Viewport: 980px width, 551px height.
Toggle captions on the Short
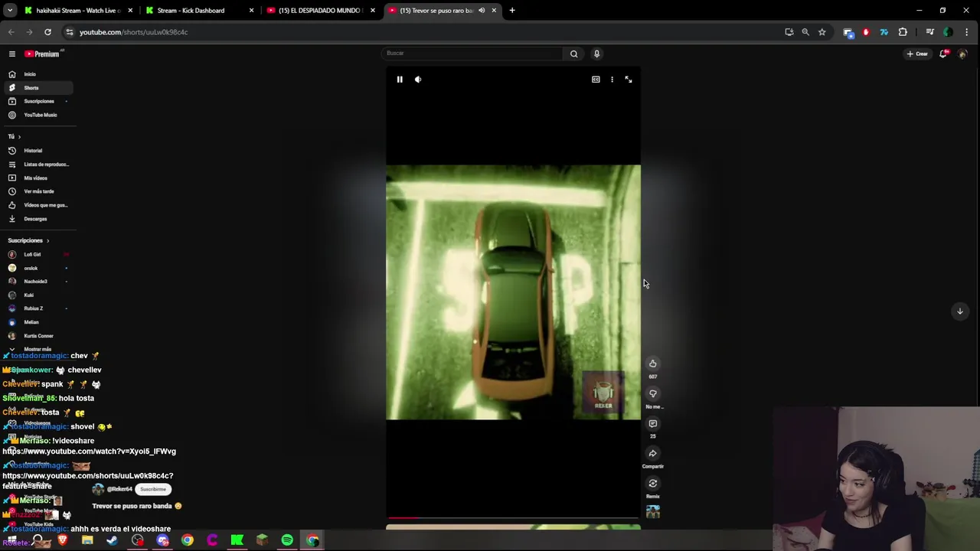click(596, 80)
